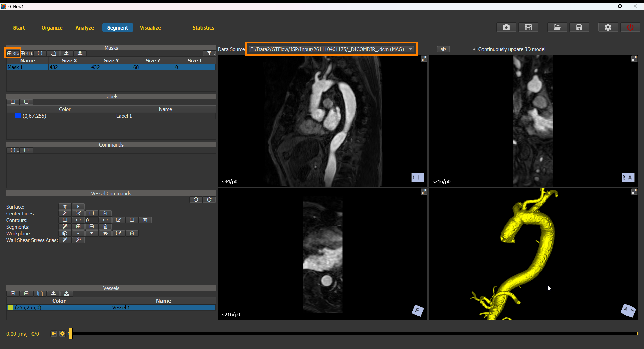This screenshot has width=644, height=349.
Task: Take a screenshot with the camera button
Action: pyautogui.click(x=506, y=27)
